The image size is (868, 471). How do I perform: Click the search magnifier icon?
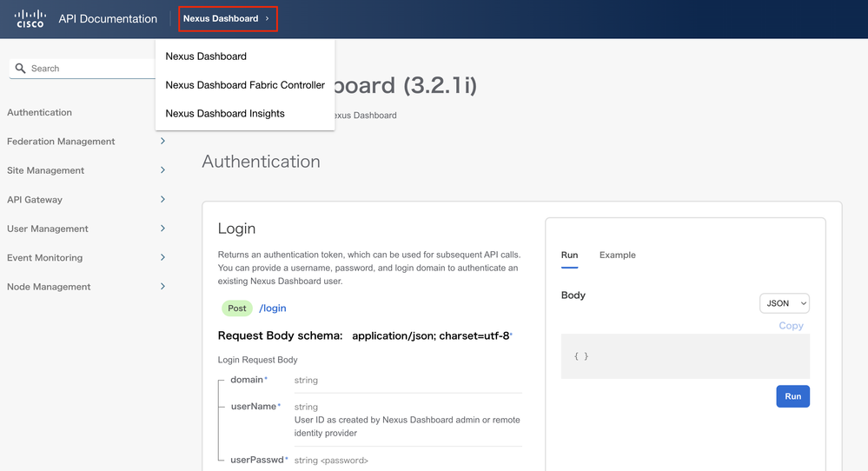pyautogui.click(x=21, y=68)
